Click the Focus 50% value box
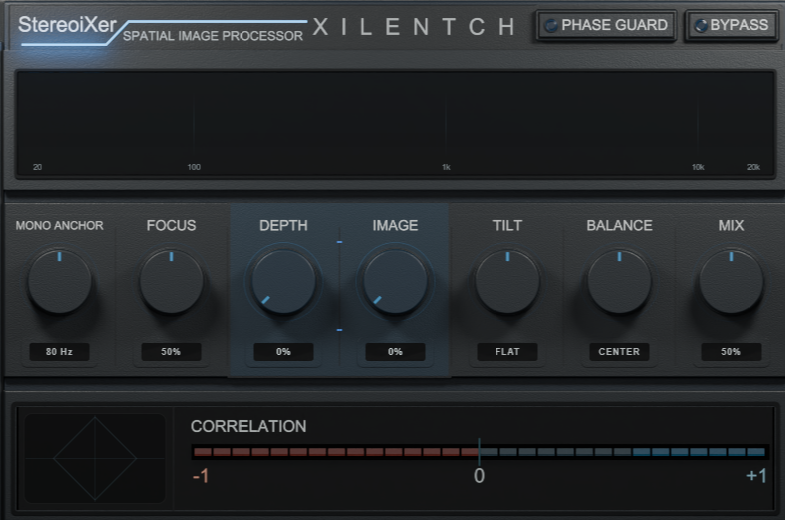The height and width of the screenshot is (520, 785). point(171,352)
